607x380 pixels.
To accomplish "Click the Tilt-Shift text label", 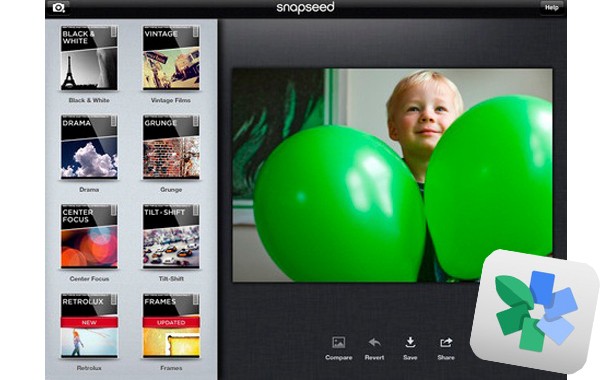I will [171, 279].
